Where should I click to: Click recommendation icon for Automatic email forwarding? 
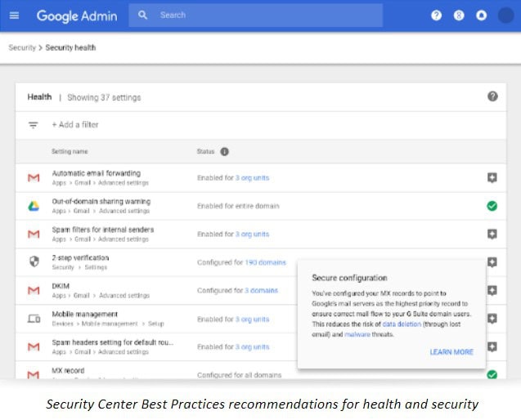[492, 177]
